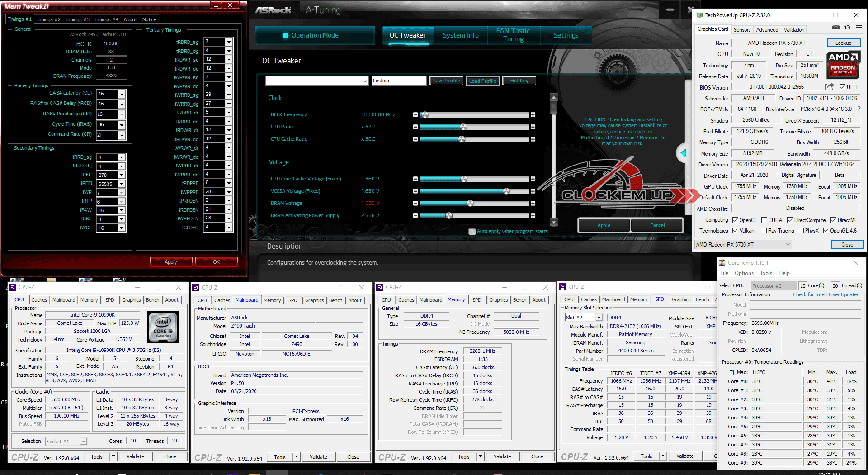Click the Bus Interface question mark icon
Screen dimensions: 868x475
859,109
